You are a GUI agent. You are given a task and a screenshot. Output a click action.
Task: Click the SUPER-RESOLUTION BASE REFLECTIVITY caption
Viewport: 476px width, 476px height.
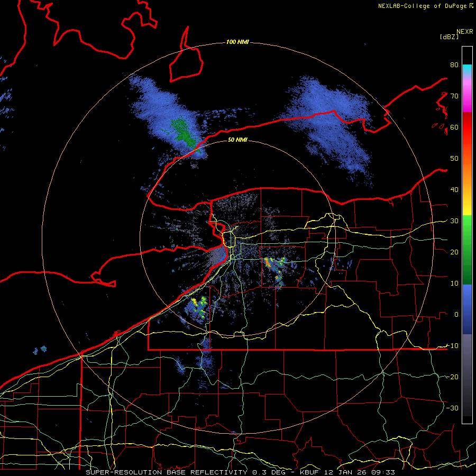167,472
